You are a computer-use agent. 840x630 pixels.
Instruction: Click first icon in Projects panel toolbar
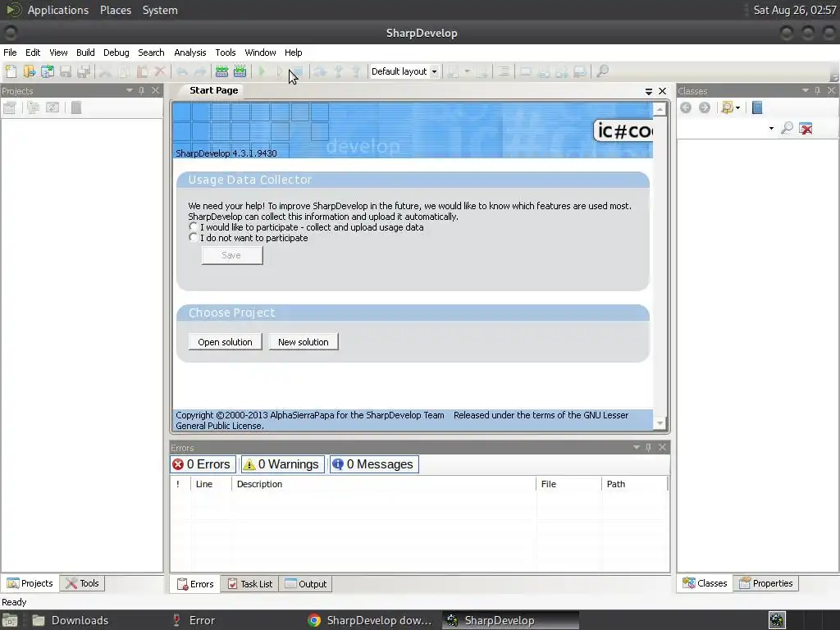pos(10,107)
